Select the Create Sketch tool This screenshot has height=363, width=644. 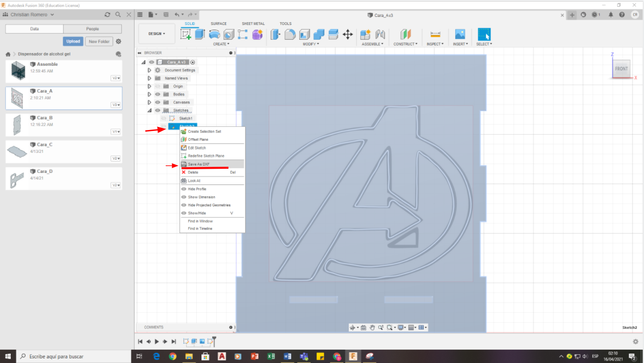[x=186, y=34]
